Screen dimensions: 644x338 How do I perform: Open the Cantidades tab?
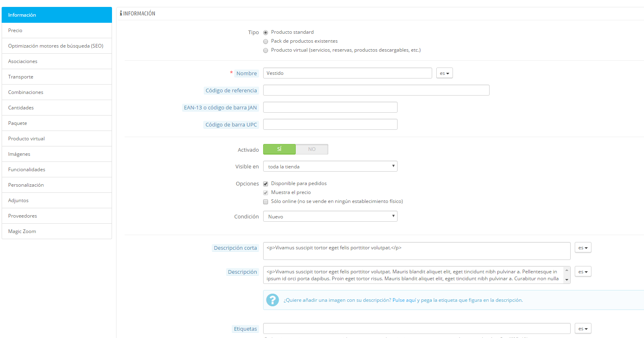(57, 108)
